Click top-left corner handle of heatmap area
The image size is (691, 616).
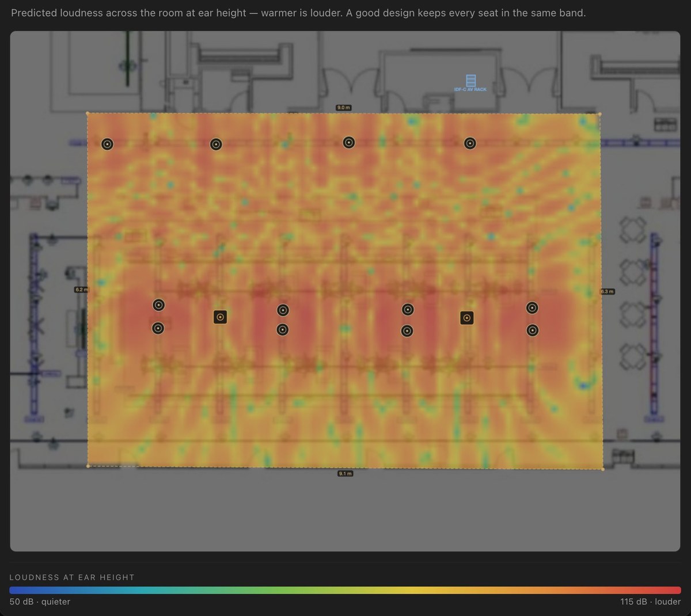click(88, 113)
